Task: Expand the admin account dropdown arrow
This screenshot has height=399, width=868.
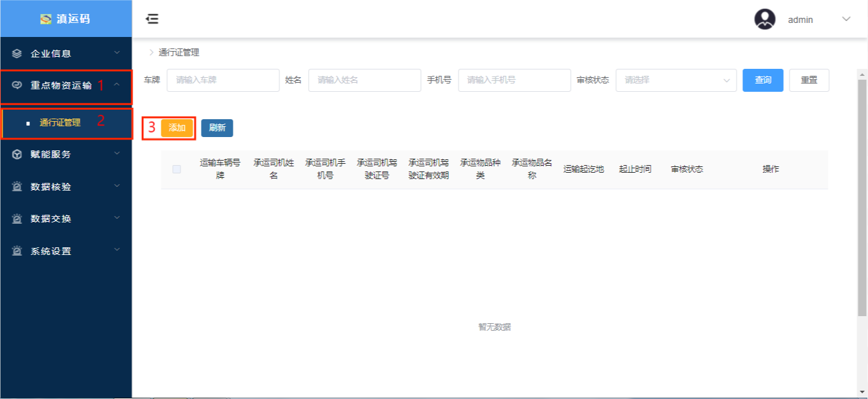Action: 846,19
